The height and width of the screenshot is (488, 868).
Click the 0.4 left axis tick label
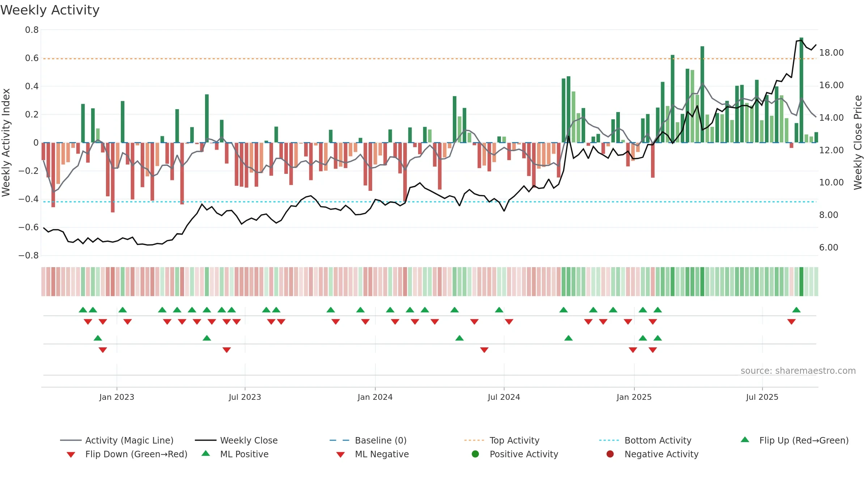tap(32, 86)
